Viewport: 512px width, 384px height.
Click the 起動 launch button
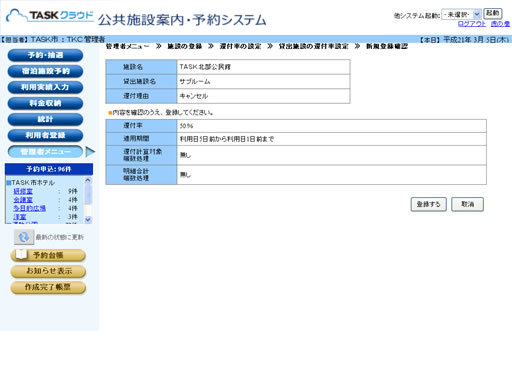[x=493, y=13]
